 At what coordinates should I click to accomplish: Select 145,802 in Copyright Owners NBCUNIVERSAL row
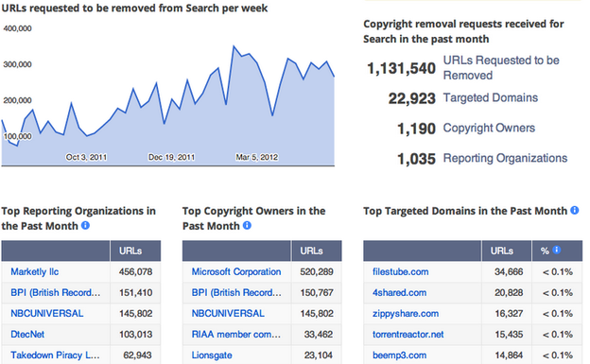[317, 313]
